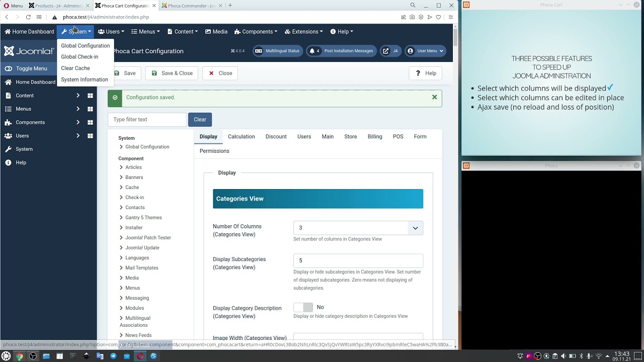Open the Components dashboard grid icon in sidebar
644x362 pixels.
(x=90, y=123)
